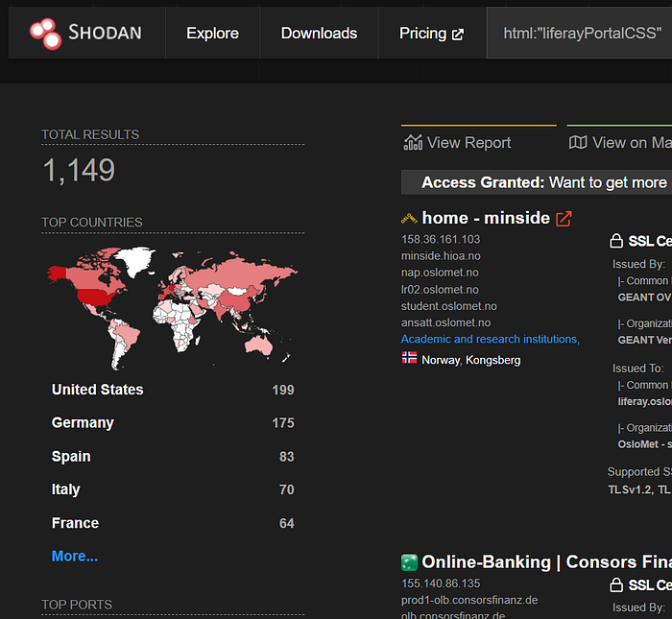
Task: Click the total results count 1,149
Action: coord(79,170)
